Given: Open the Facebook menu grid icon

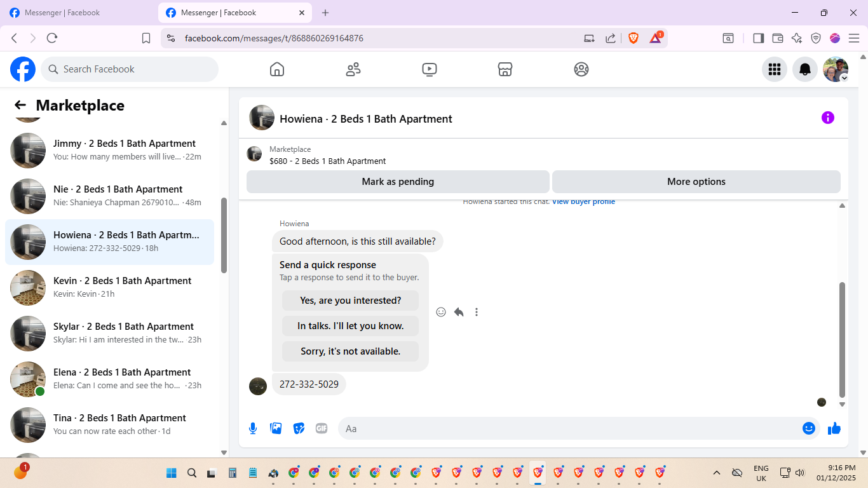Looking at the screenshot, I should (x=775, y=69).
